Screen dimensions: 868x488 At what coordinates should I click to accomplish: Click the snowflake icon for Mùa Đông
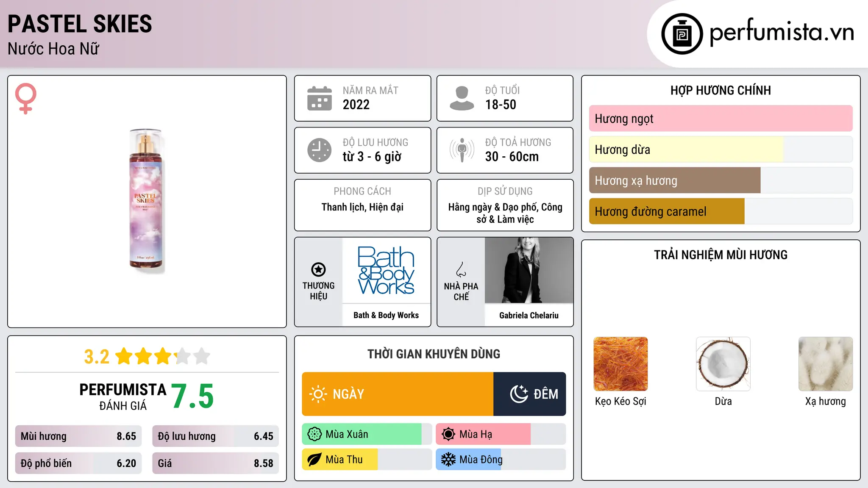[x=448, y=460]
